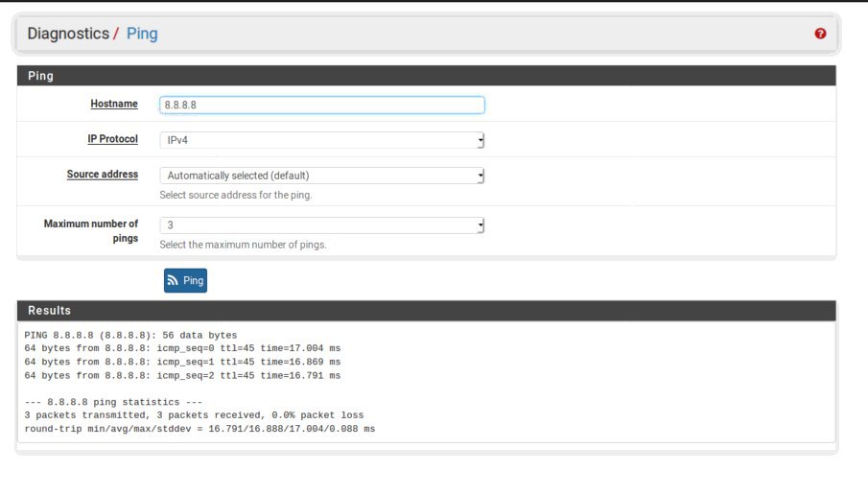Screen dimensions: 868x495
Task: Click the Diagnostics breadcrumb text
Action: tap(68, 34)
